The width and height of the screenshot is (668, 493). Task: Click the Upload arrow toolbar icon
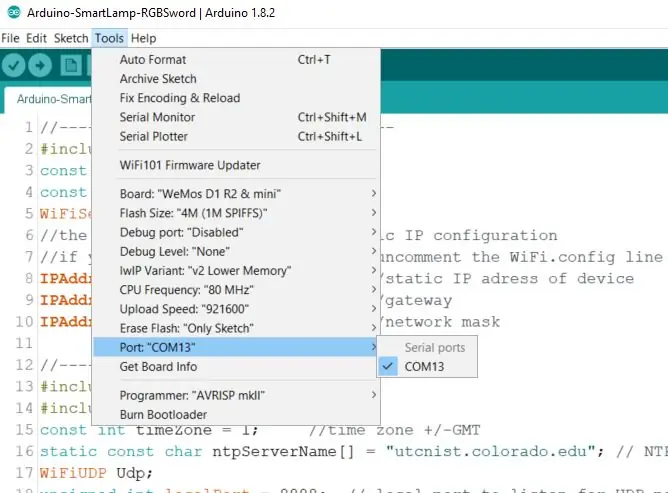pos(40,66)
